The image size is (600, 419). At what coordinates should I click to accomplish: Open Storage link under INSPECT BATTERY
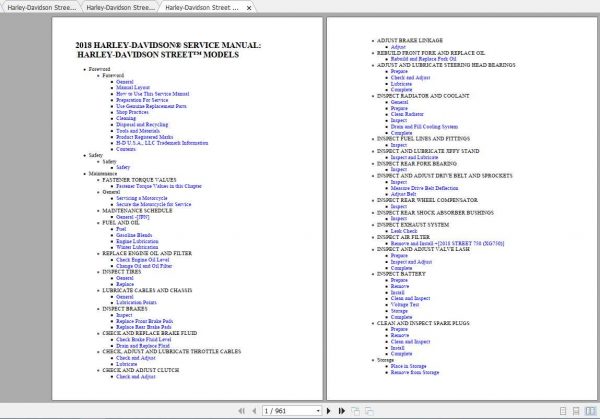[399, 311]
